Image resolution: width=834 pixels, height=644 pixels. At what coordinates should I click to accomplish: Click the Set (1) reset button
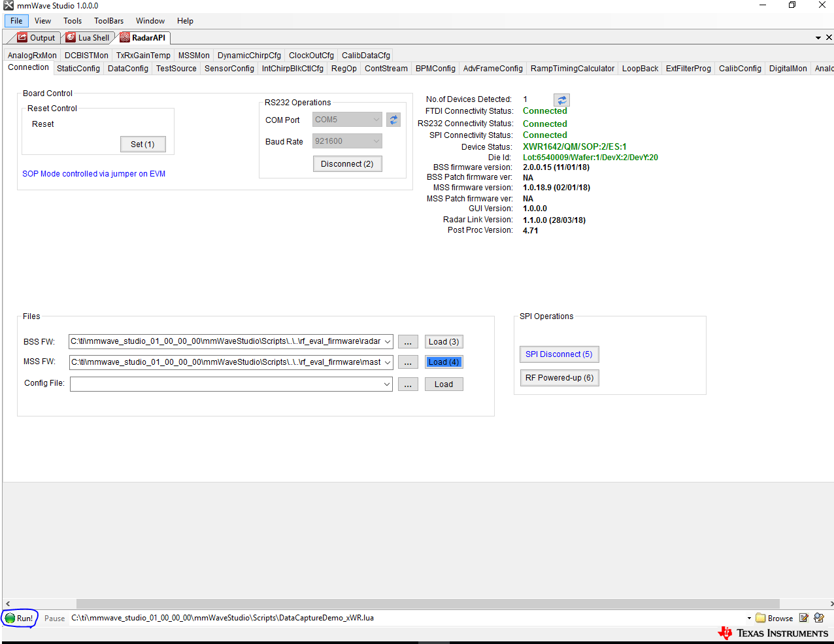(142, 144)
